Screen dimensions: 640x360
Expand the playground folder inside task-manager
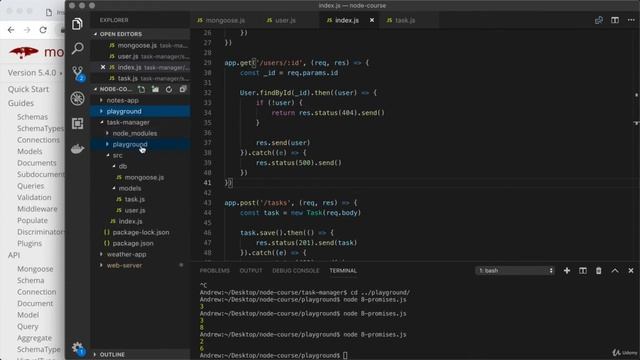tap(140, 144)
